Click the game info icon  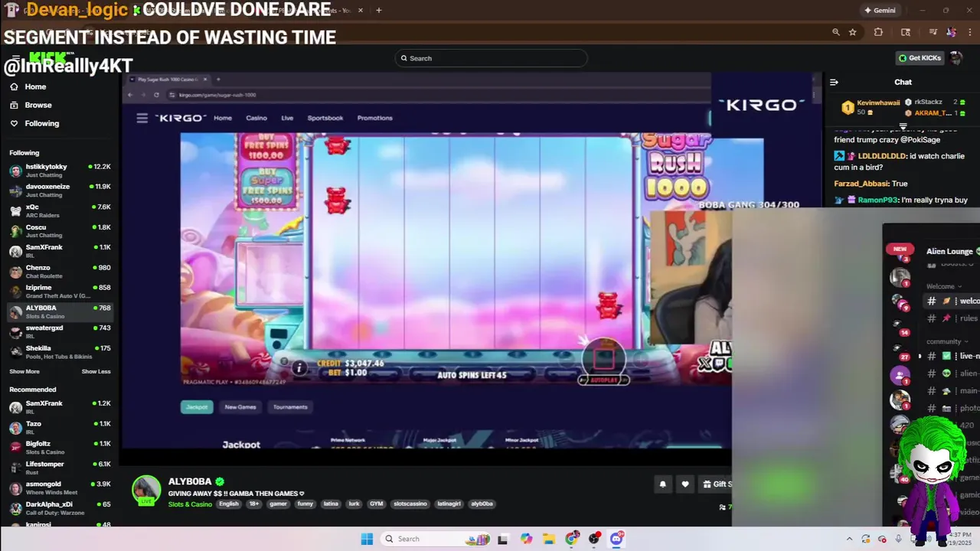point(299,368)
